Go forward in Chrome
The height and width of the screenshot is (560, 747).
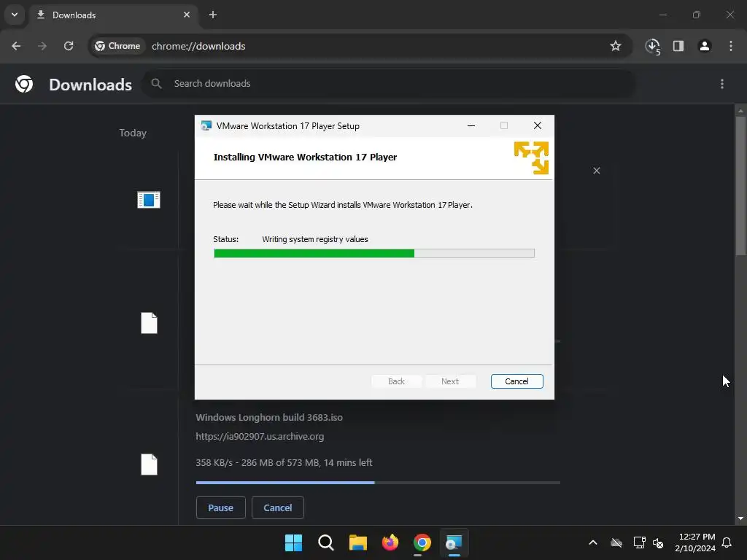click(x=42, y=46)
